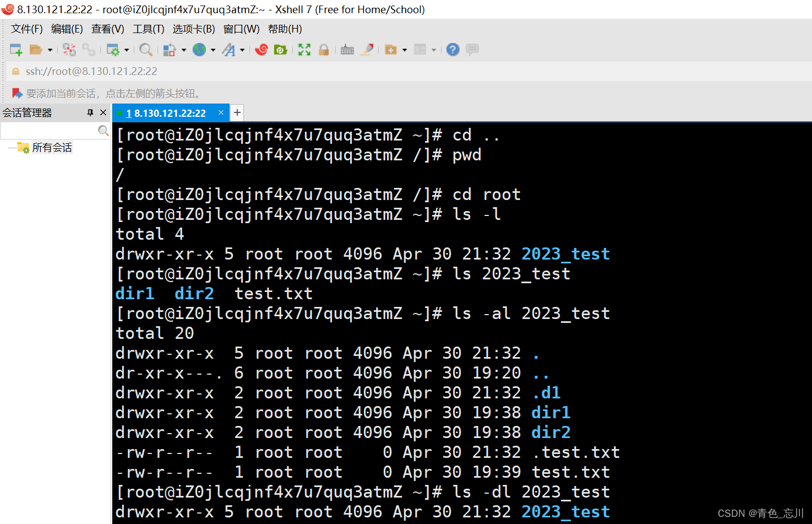Click the highlight pen toolbar icon
This screenshot has height=524, width=812.
pyautogui.click(x=367, y=50)
